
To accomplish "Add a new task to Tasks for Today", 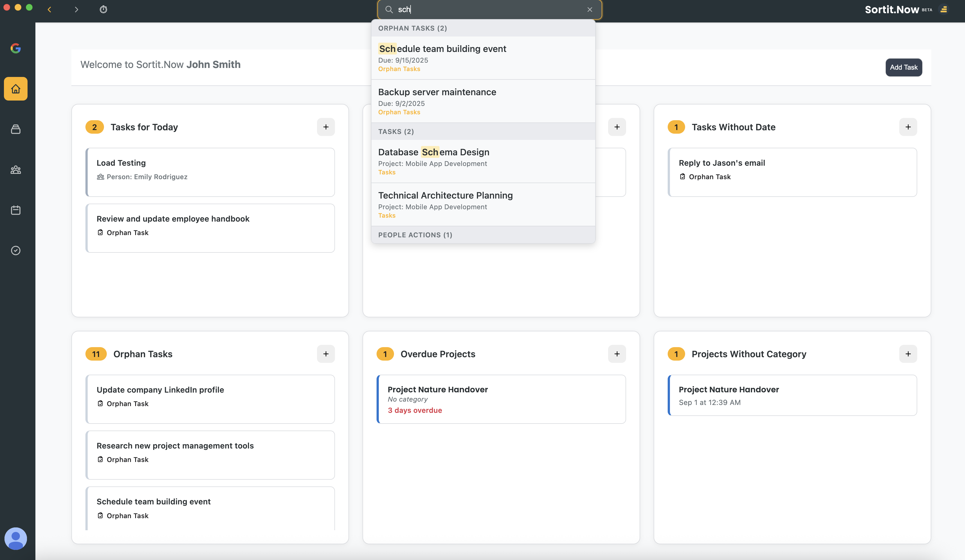I will click(x=325, y=127).
